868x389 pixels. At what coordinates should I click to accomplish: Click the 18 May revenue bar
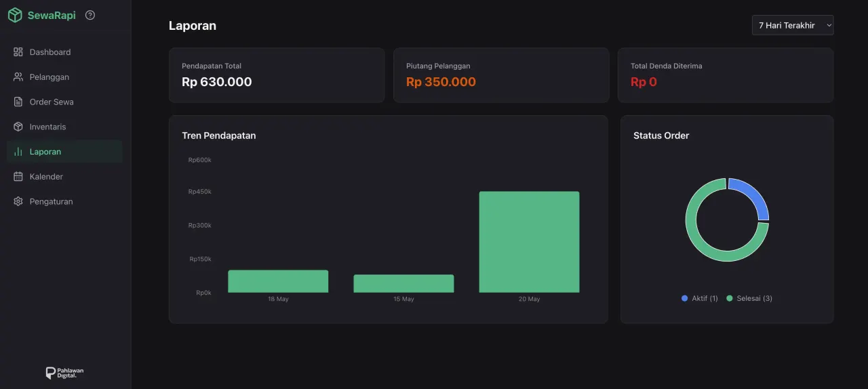[278, 281]
